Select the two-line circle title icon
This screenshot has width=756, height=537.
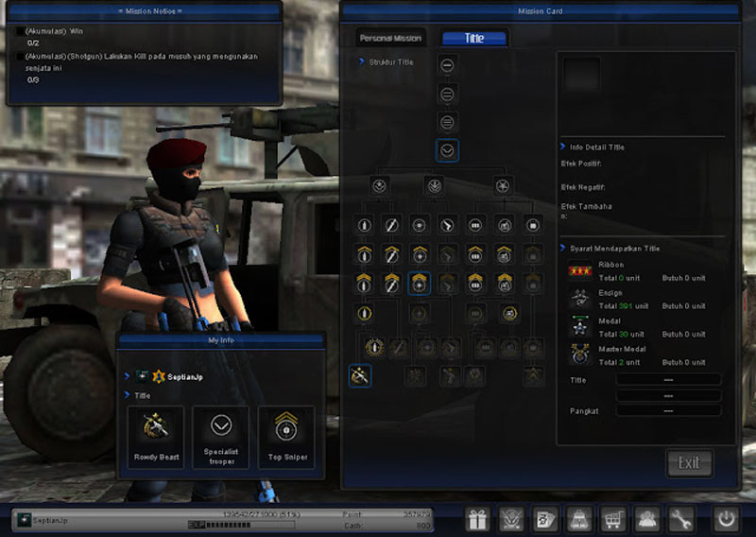tap(447, 95)
